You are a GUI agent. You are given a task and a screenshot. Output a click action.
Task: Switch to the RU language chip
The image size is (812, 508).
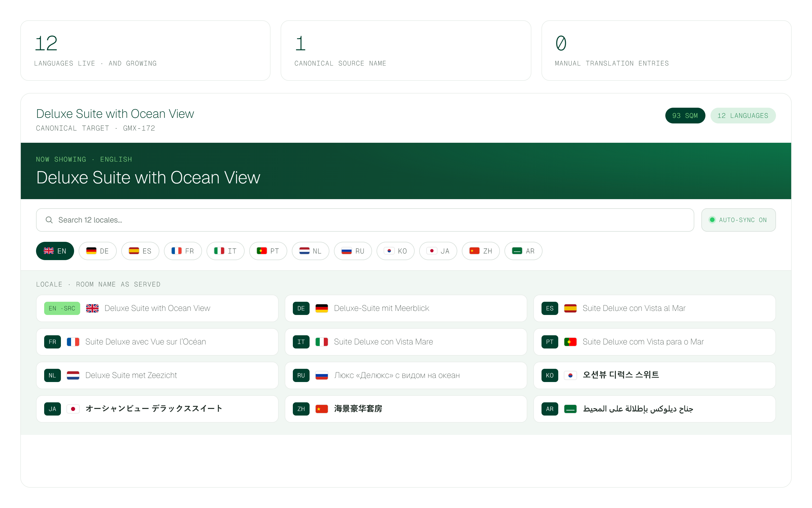[353, 251]
